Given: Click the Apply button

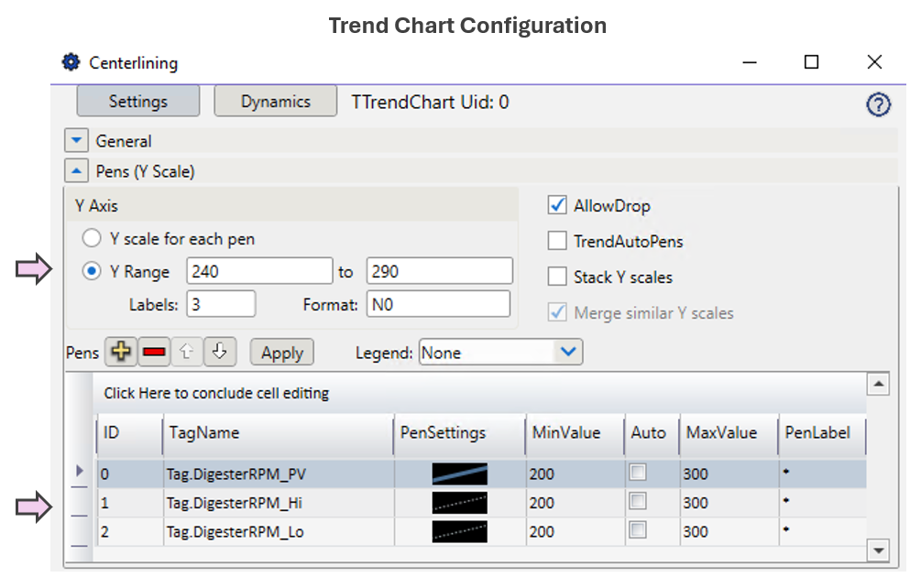Looking at the screenshot, I should coord(282,353).
